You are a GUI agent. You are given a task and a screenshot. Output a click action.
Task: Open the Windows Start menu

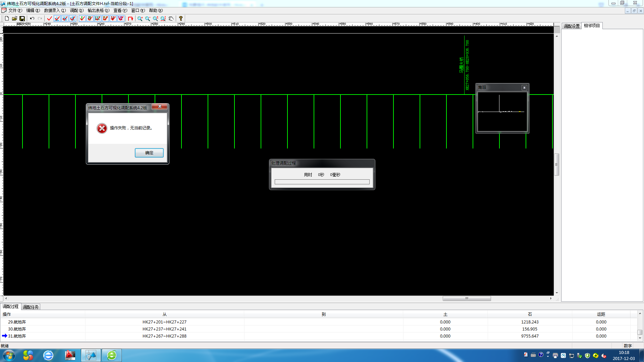tap(9, 355)
